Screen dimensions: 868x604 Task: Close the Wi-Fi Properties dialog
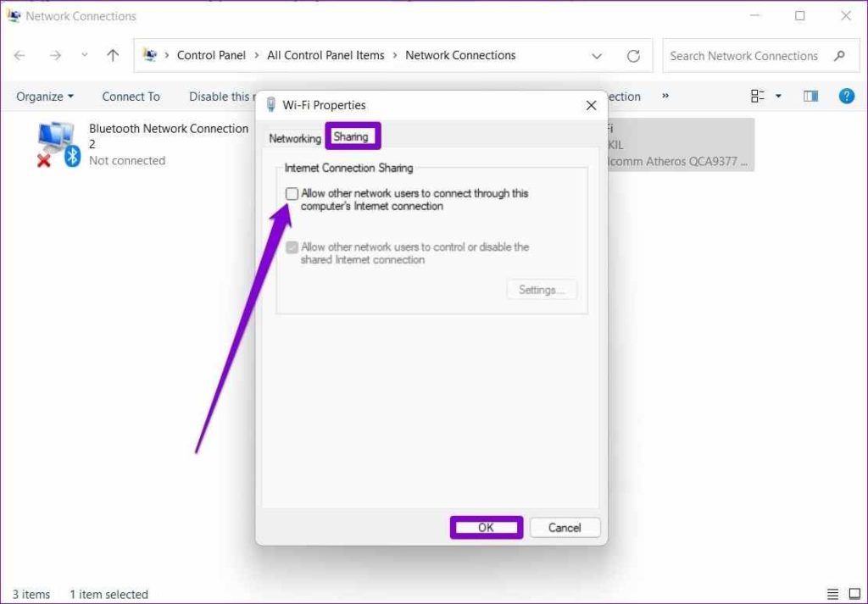point(591,105)
